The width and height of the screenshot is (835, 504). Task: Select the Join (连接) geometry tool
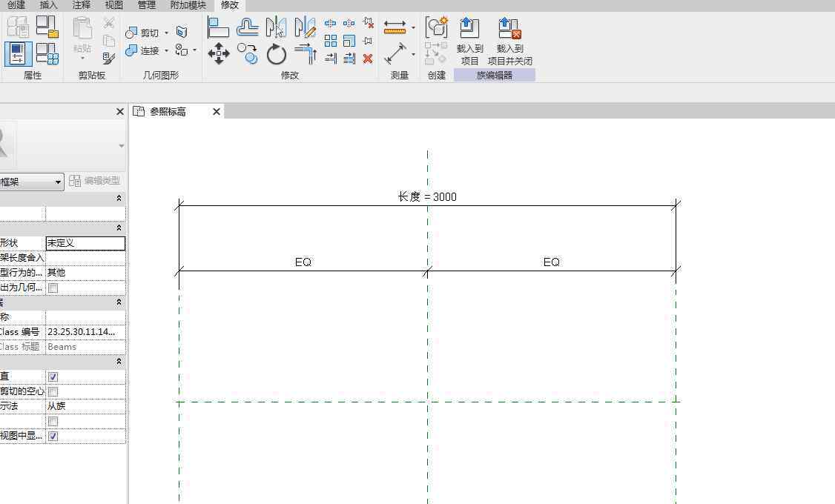point(142,50)
